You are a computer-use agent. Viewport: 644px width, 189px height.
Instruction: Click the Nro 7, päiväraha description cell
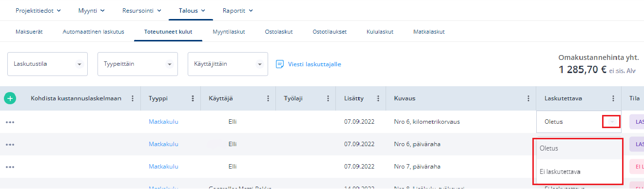tap(417, 166)
